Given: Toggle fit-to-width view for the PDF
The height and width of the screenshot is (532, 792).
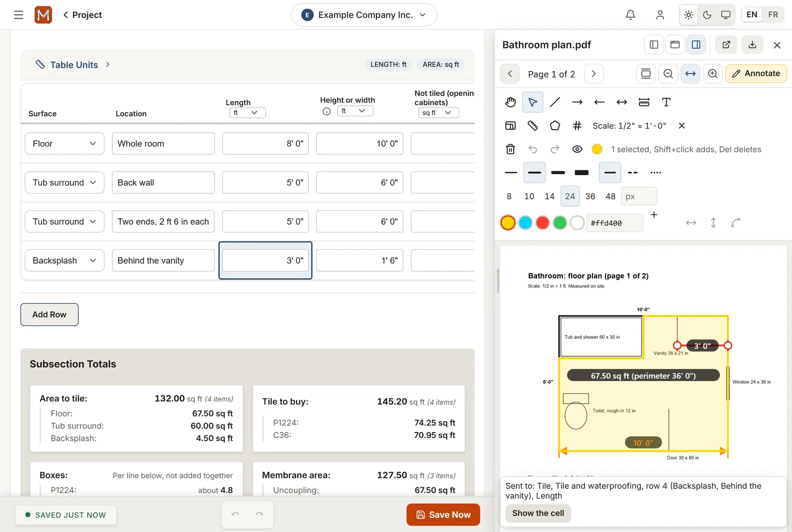Looking at the screenshot, I should point(691,74).
